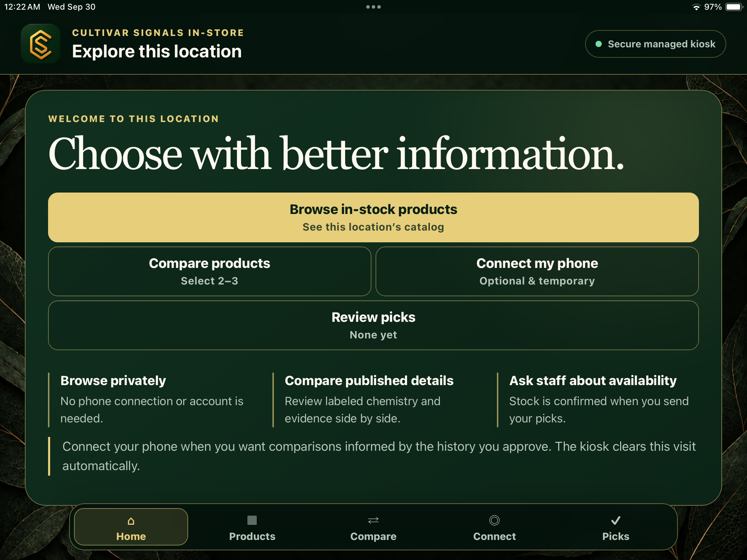Go to the Connect tab

(x=495, y=527)
